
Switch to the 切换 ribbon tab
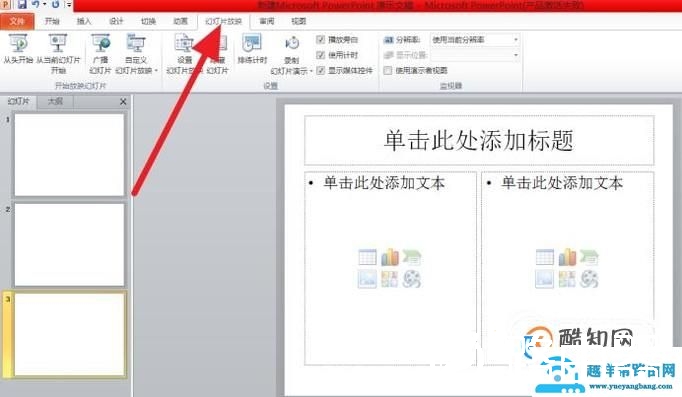[148, 21]
